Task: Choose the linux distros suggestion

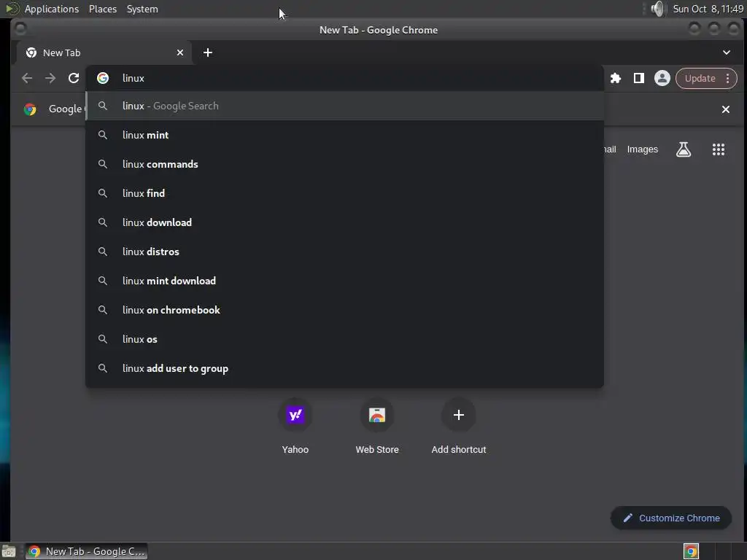Action: coord(344,252)
